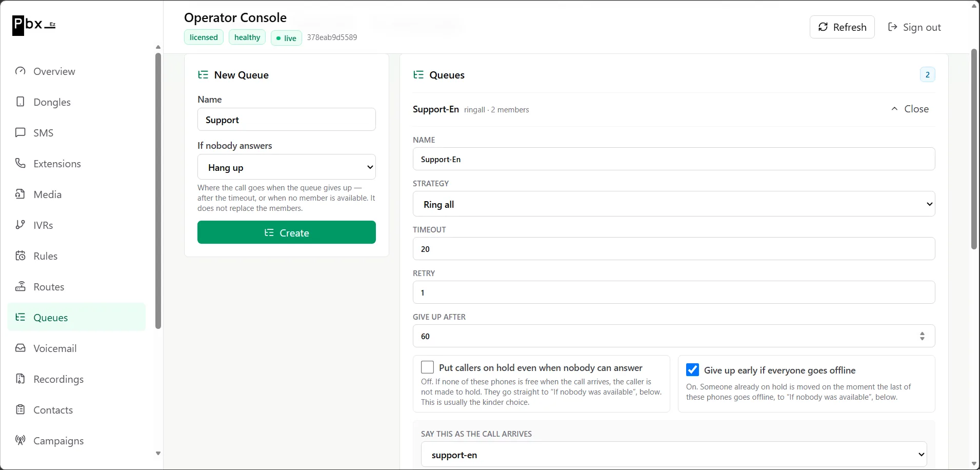Click the licensed status badge
This screenshot has width=980, height=470.
204,37
